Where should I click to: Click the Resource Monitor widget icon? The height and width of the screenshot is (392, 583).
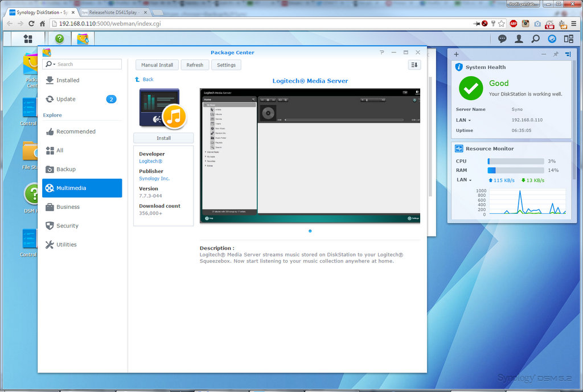(459, 148)
